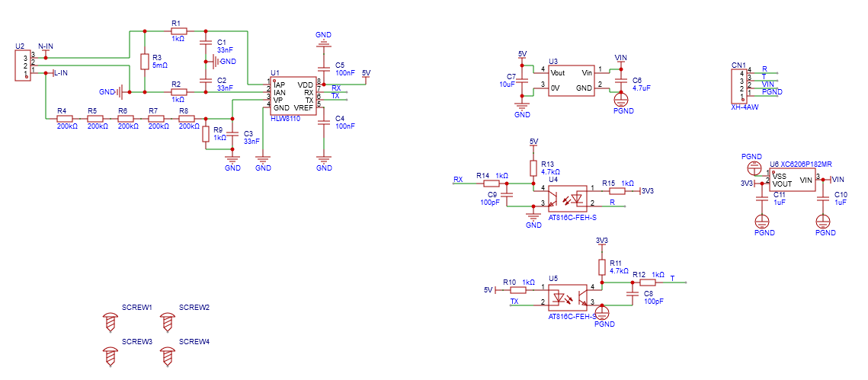Select the SCREW4 symbol
Screen dimensions: 868x380
pos(168,356)
